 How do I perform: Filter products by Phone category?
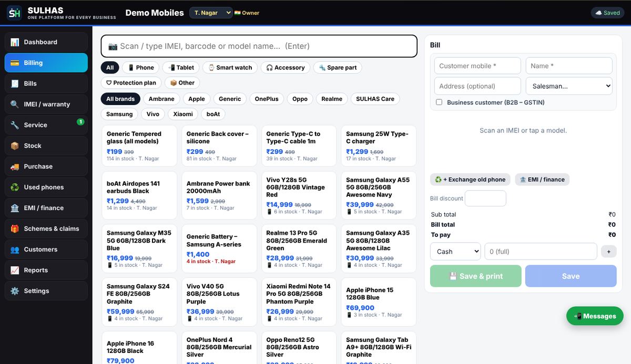click(141, 68)
